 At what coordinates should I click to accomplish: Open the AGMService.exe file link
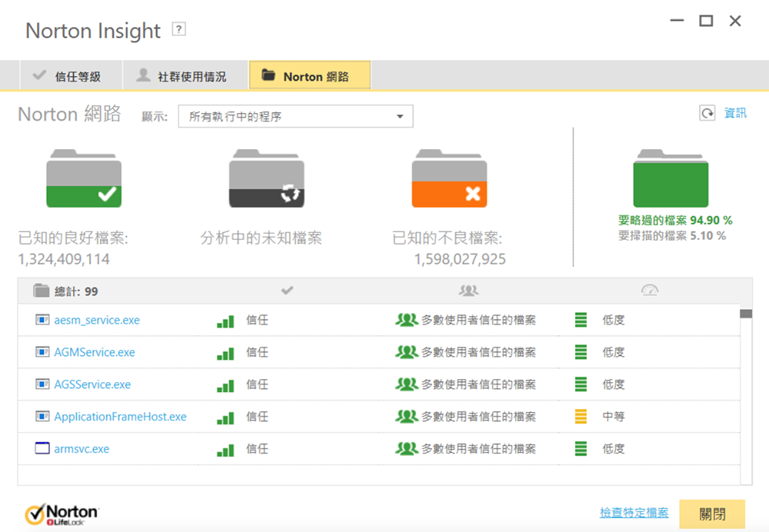(x=95, y=352)
